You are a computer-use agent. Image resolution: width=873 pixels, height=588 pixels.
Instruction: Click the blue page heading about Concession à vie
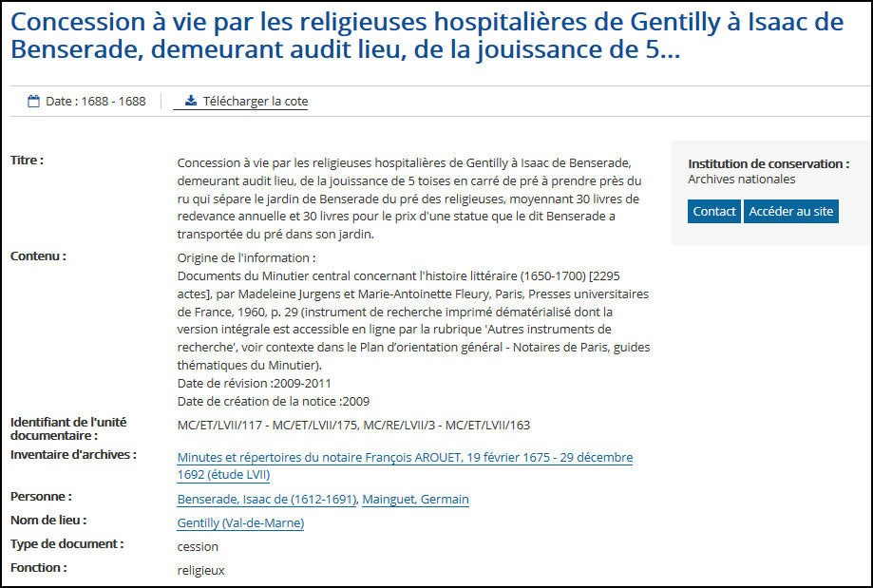point(427,36)
